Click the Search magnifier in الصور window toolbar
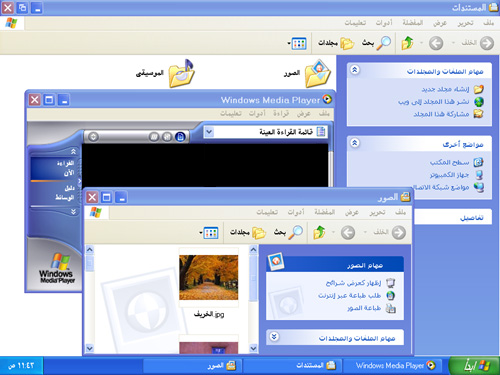 tap(295, 232)
